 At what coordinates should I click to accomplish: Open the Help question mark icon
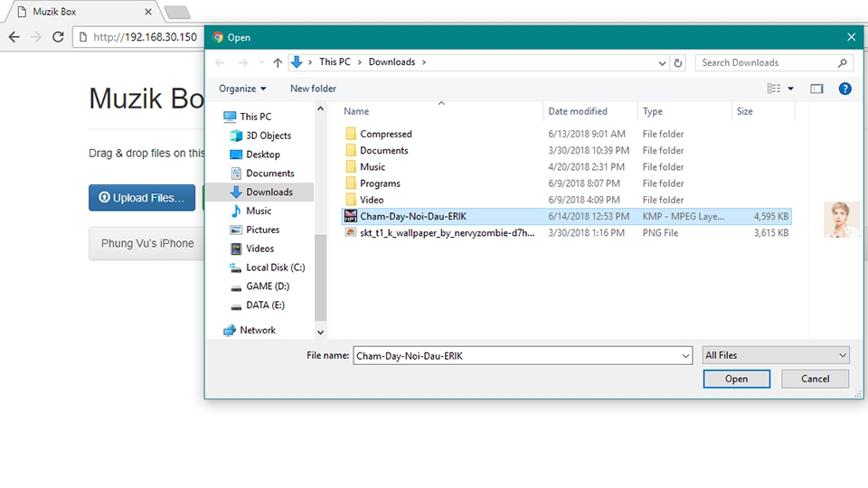tap(844, 89)
